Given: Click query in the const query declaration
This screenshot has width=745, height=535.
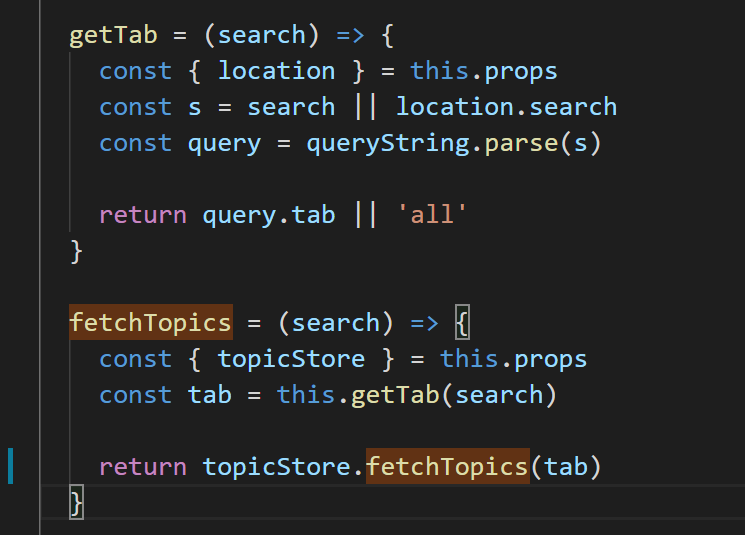Looking at the screenshot, I should click(x=224, y=143).
